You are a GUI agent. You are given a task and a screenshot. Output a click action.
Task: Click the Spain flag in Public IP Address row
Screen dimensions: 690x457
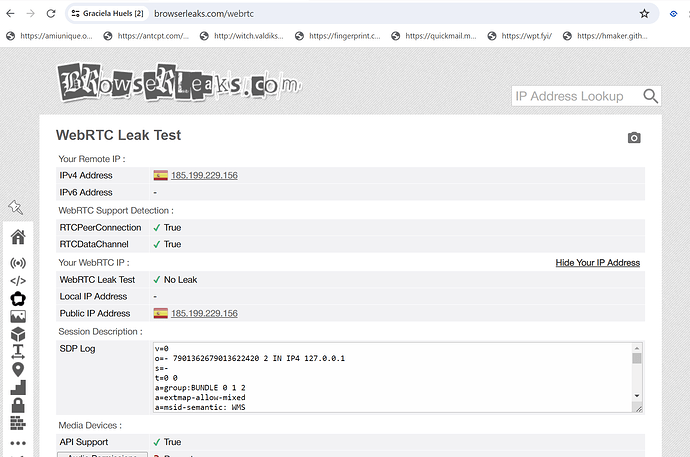(x=161, y=314)
